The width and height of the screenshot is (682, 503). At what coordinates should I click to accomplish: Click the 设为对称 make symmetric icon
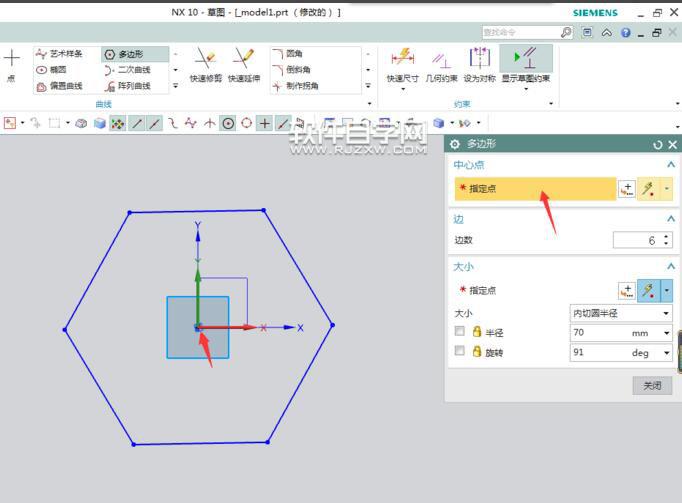[479, 64]
